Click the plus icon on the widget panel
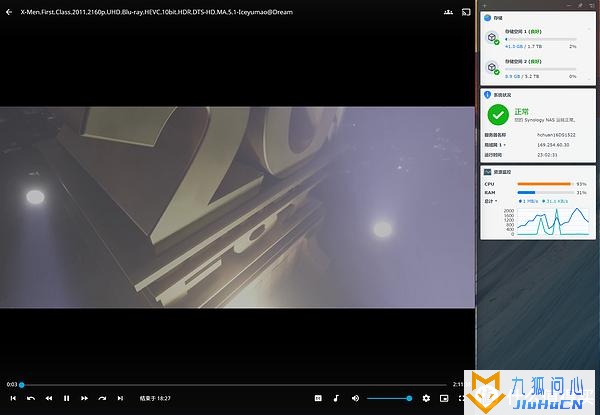The width and height of the screenshot is (600, 415). (485, 6)
